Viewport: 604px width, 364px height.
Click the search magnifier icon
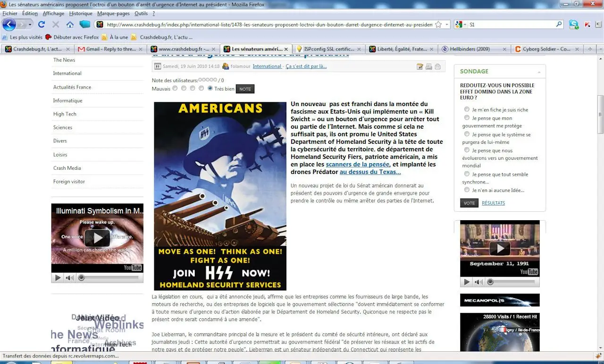(560, 25)
